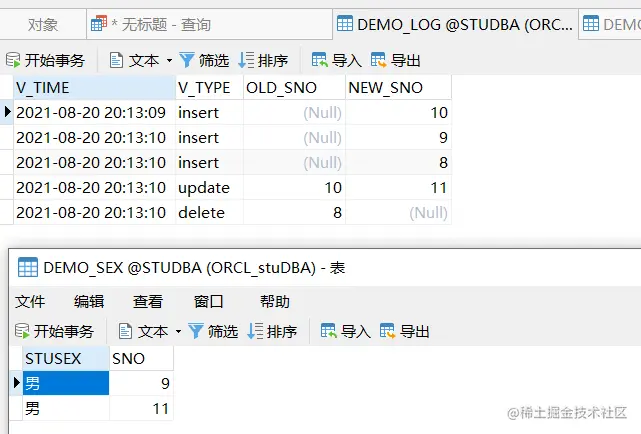This screenshot has width=641, height=434.
Task: Open Text dropdown arrow in DEMO_LOG toolbar
Action: 169,60
